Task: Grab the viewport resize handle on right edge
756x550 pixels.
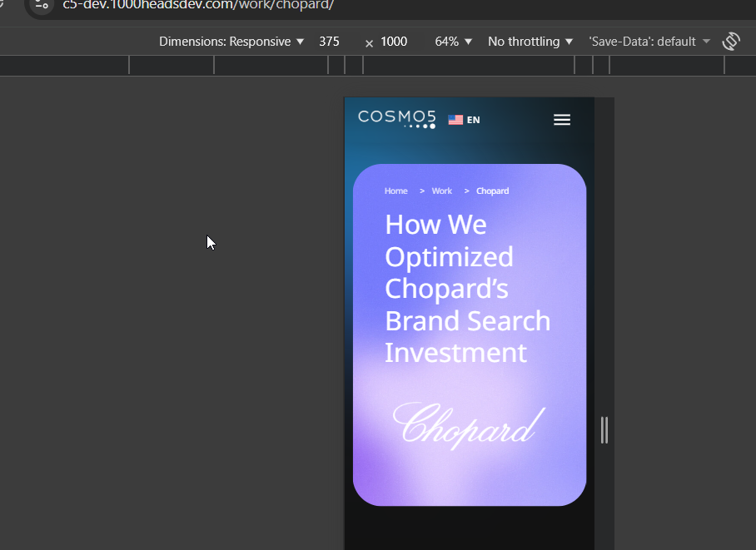Action: point(604,429)
